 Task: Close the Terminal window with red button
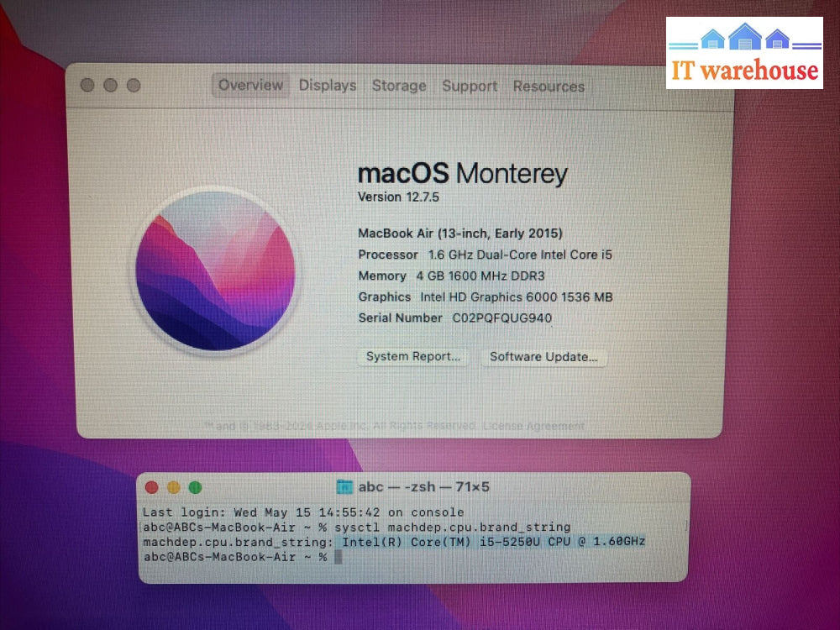point(152,487)
